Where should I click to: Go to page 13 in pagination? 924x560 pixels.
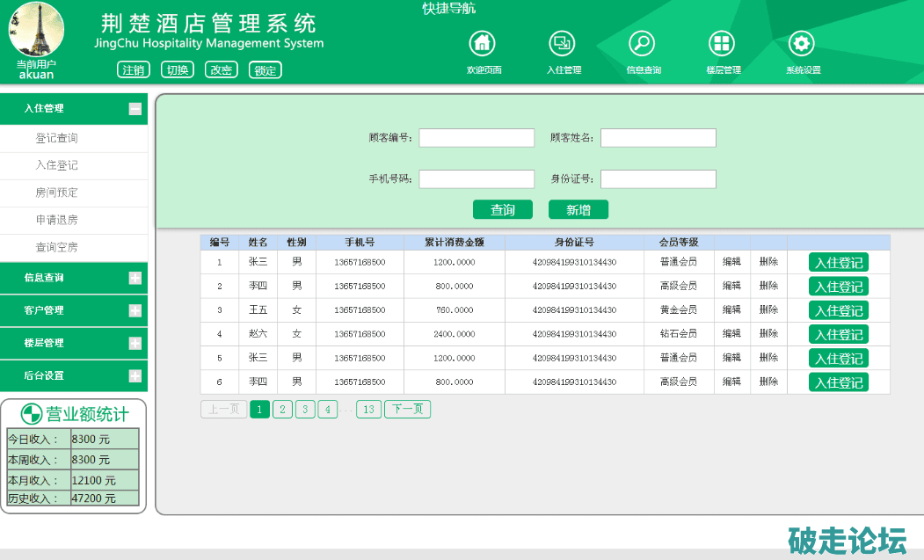click(x=368, y=410)
